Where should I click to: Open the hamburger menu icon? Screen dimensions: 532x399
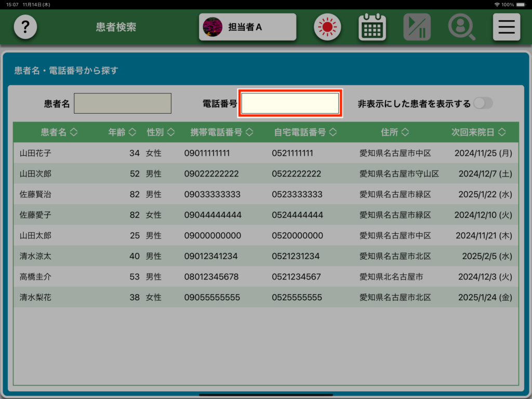pyautogui.click(x=506, y=27)
